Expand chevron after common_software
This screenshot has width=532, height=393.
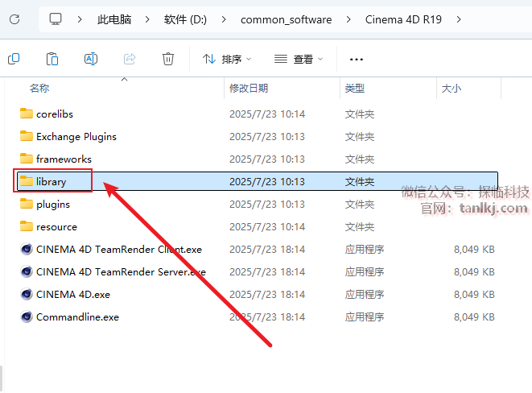click(348, 19)
